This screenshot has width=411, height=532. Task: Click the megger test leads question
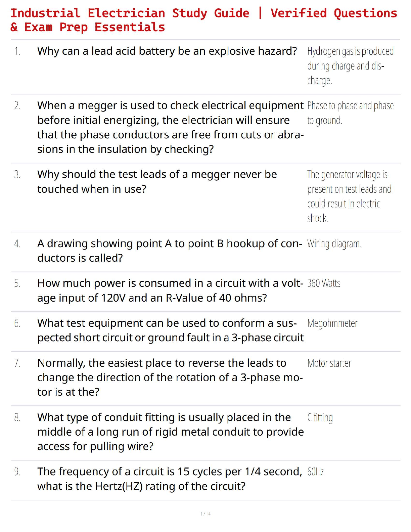point(157,182)
